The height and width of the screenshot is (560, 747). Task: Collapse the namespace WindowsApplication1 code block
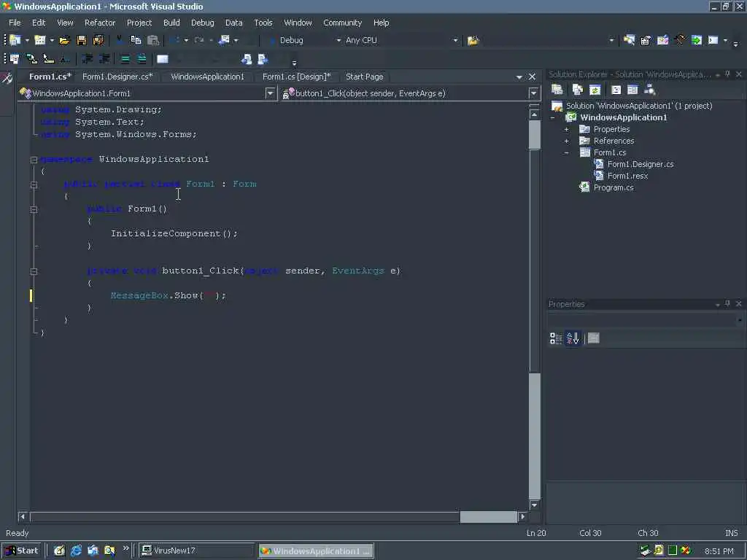34,160
